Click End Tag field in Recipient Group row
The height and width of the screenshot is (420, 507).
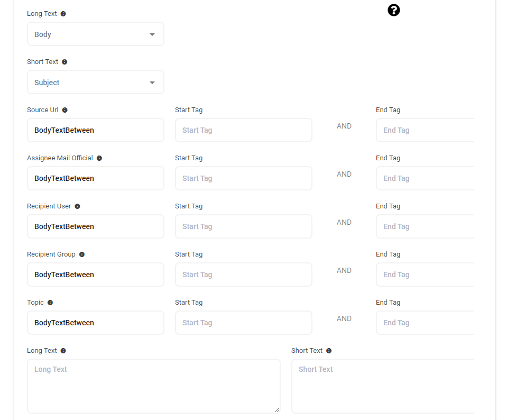pyautogui.click(x=425, y=275)
